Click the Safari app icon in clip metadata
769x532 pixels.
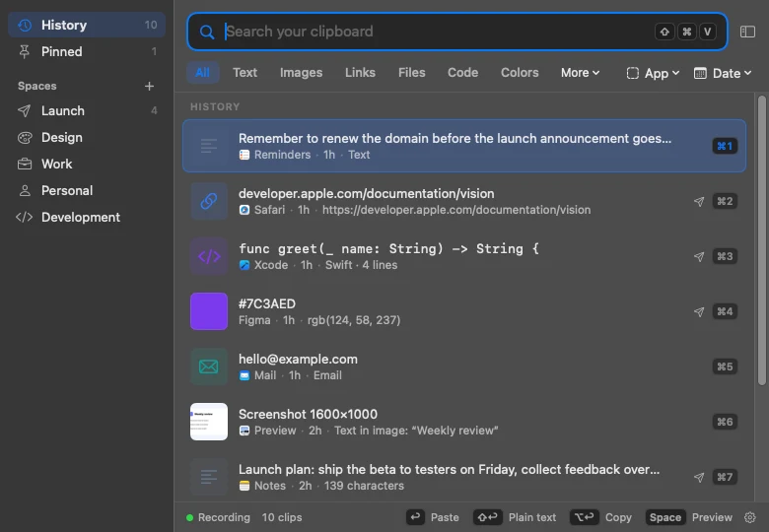point(245,210)
